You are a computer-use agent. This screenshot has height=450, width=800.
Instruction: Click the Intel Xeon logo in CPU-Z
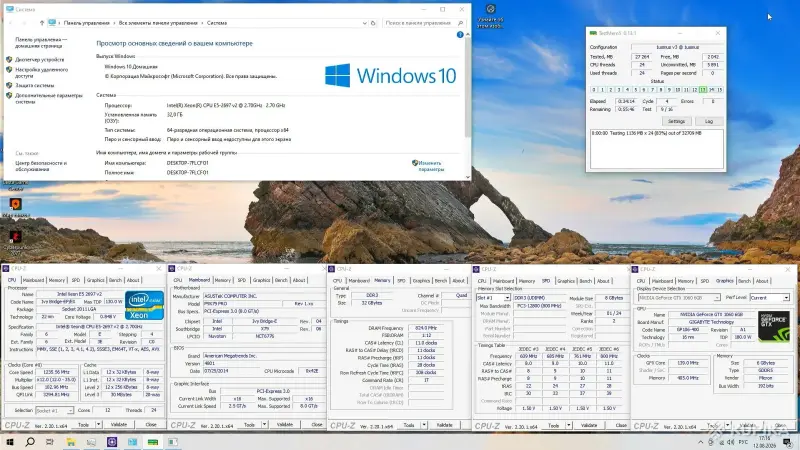pos(144,305)
